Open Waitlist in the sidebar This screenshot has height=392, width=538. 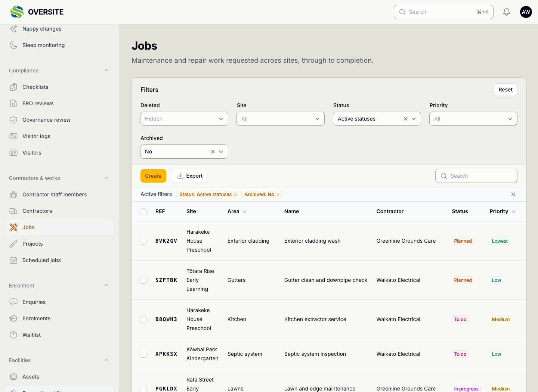(x=59, y=335)
